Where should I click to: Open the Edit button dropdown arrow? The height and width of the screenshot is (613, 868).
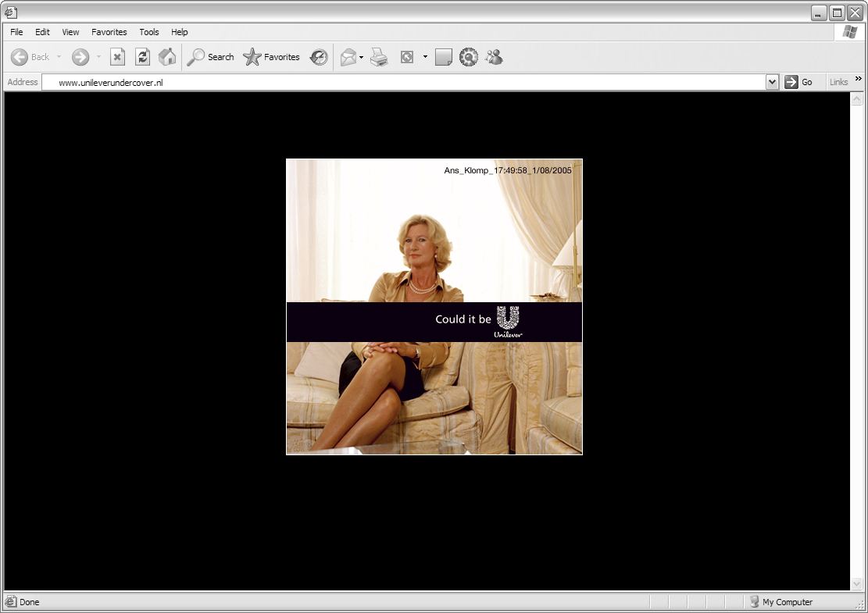tap(425, 57)
